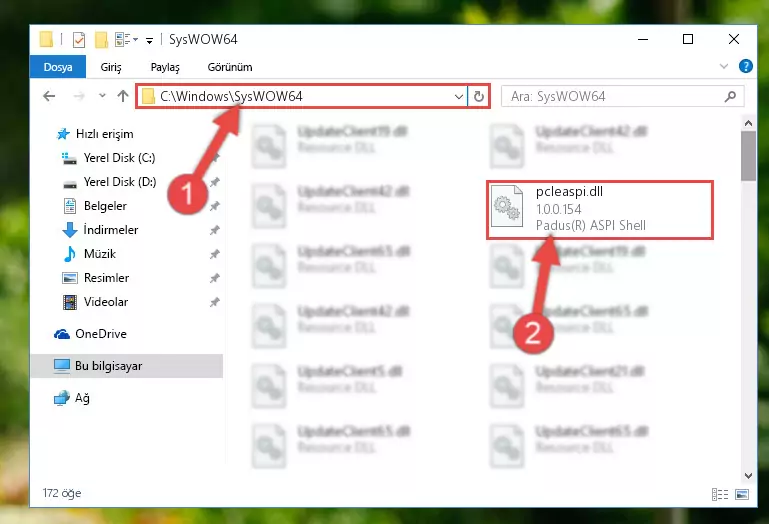This screenshot has width=769, height=524.
Task: Refresh the SysWOW64 folder
Action: pos(479,97)
